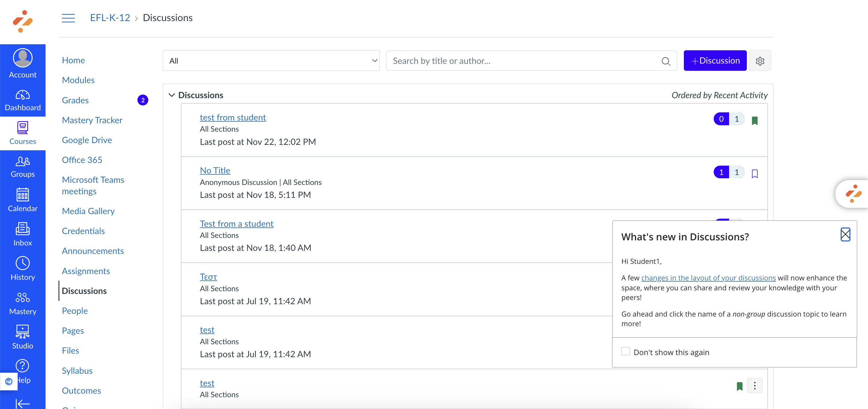Open 'test from student' discussion link
The image size is (868, 409).
[x=232, y=117]
